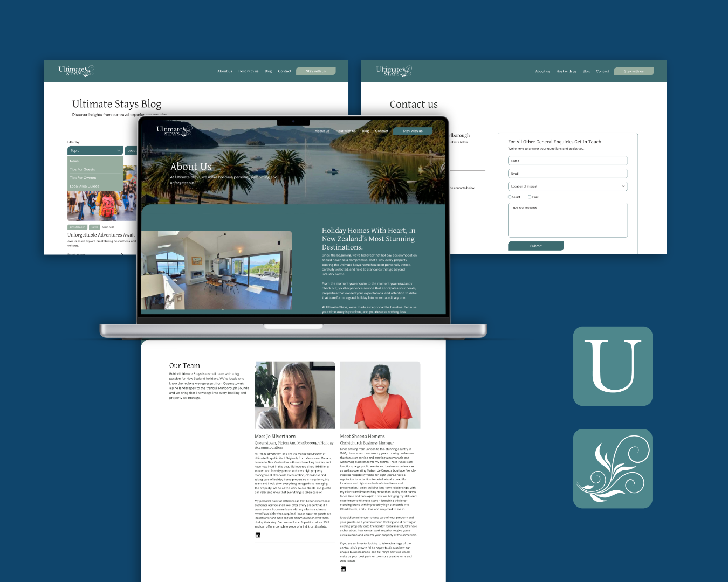Click the holiday home interior photo on the laptop
Viewport: 728px width, 582px height.
[216, 271]
